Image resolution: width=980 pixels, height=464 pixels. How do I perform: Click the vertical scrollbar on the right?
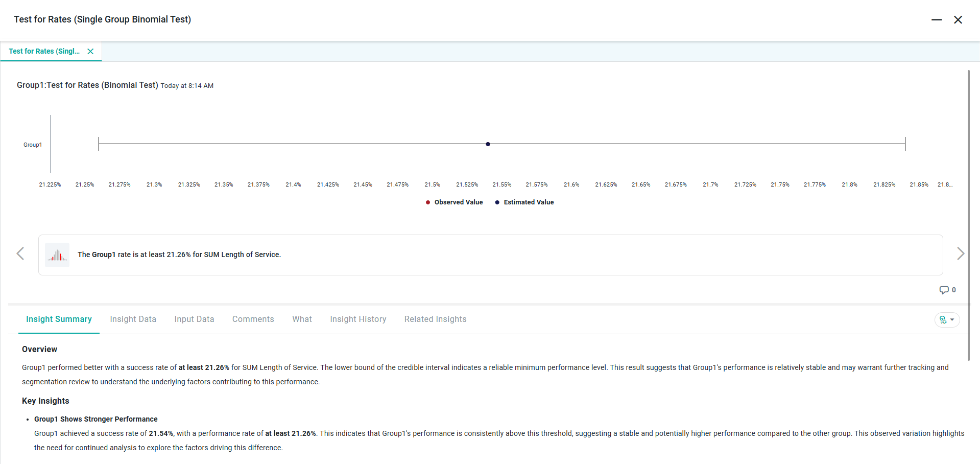point(968,215)
